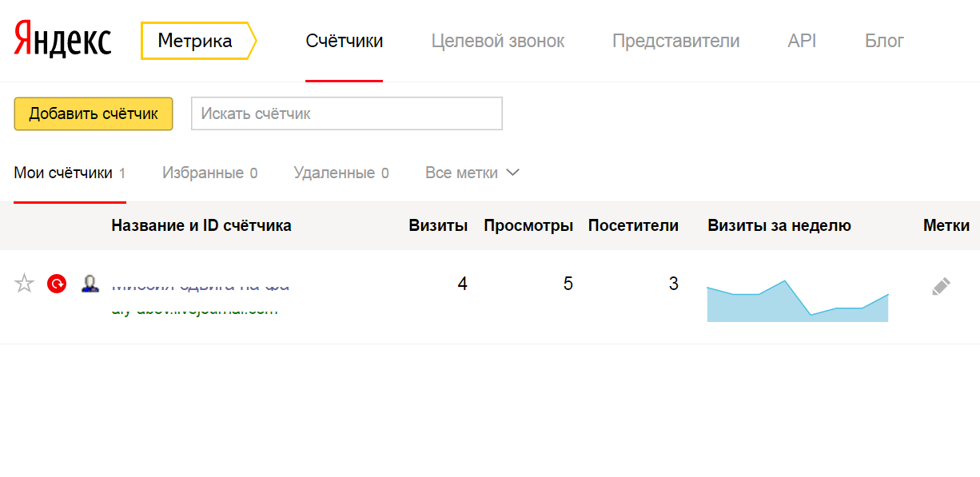Click the red counter status refresh icon
The image size is (980, 477).
57,284
